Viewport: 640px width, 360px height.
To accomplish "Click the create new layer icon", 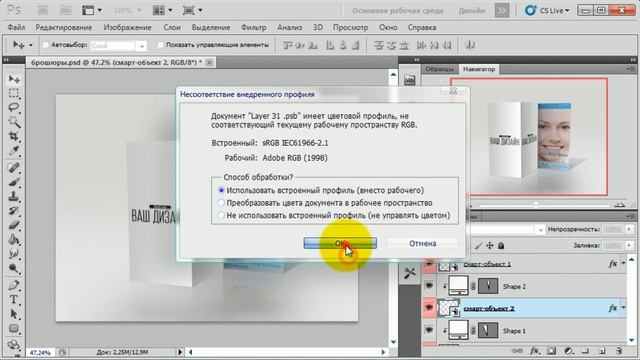I will [x=602, y=351].
